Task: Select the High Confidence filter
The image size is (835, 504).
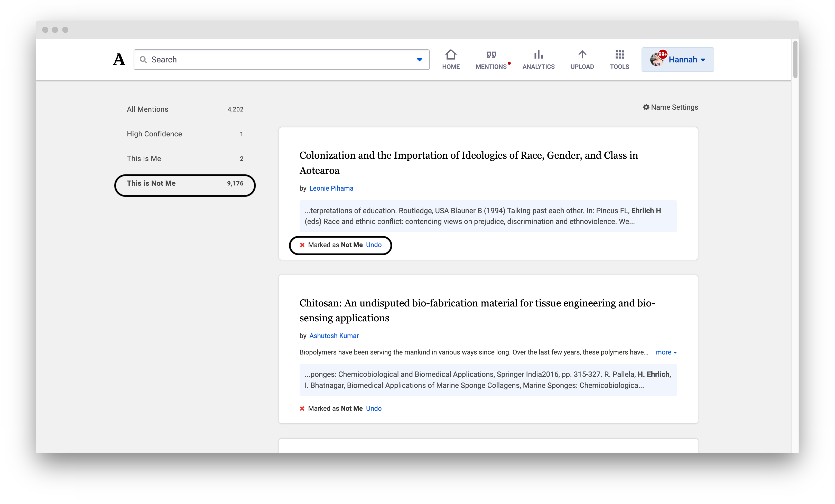Action: pos(154,134)
